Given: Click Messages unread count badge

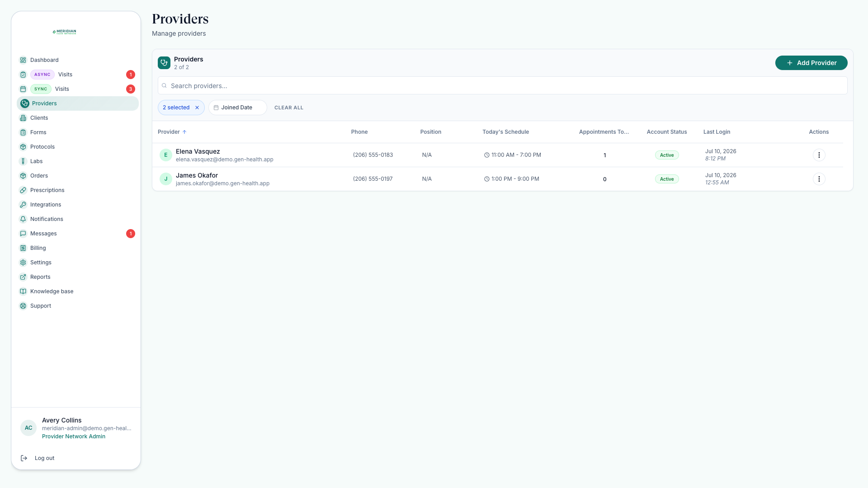Looking at the screenshot, I should tap(131, 234).
